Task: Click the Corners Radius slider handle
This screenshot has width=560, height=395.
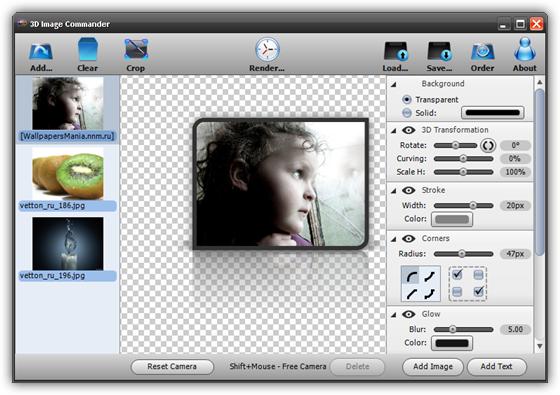Action: click(x=462, y=254)
